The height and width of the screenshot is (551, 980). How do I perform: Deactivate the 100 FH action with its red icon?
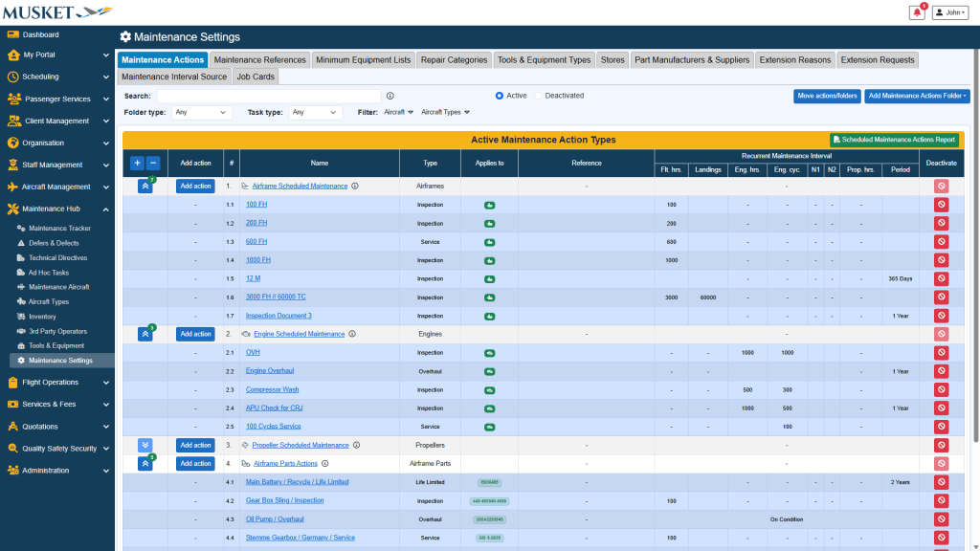941,205
